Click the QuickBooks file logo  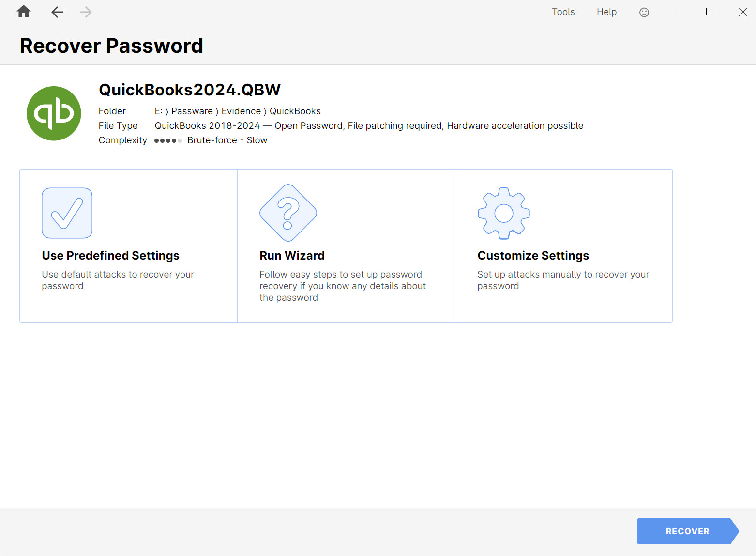(x=54, y=113)
